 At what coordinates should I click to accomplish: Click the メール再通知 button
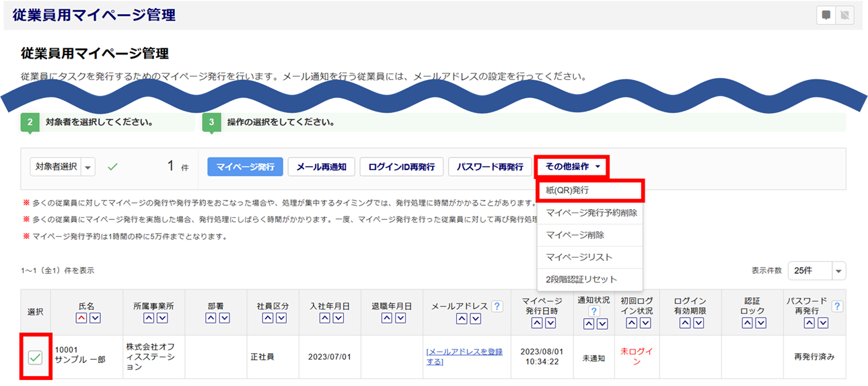pos(321,167)
